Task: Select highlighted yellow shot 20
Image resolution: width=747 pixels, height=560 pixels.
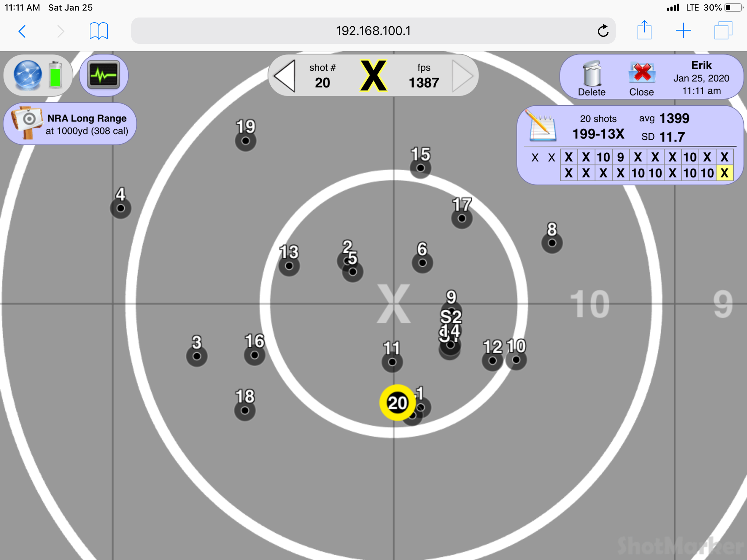Action: click(398, 402)
